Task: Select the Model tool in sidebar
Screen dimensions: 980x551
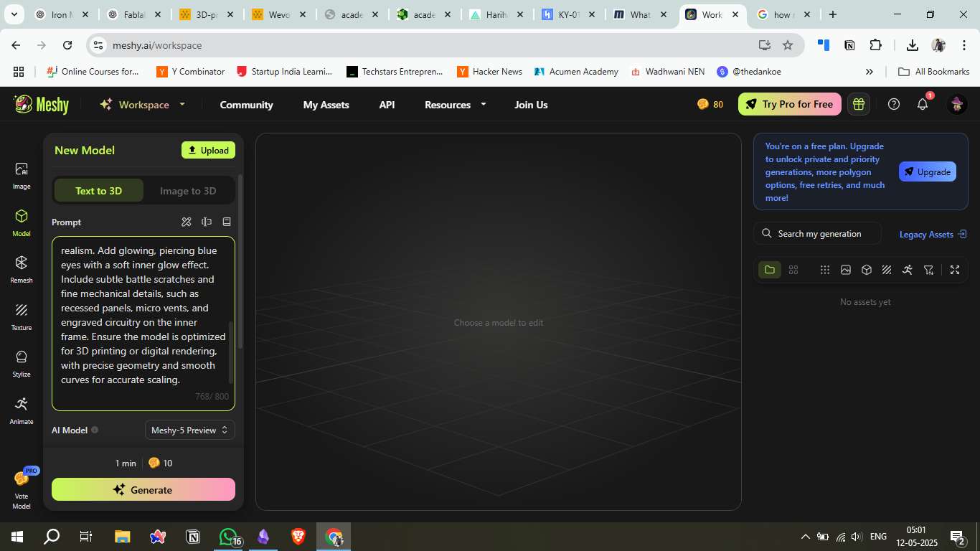Action: [x=22, y=223]
